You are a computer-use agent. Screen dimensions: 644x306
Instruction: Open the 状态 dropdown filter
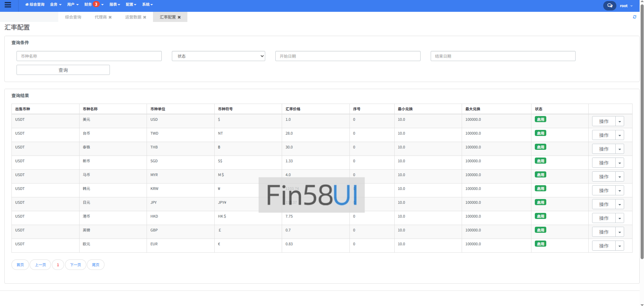[218, 56]
